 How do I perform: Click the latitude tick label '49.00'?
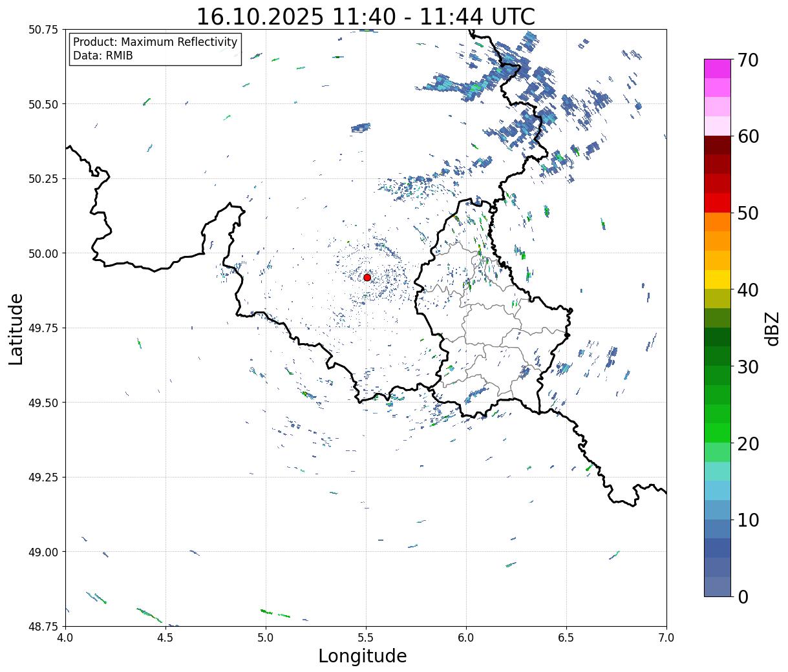43,552
